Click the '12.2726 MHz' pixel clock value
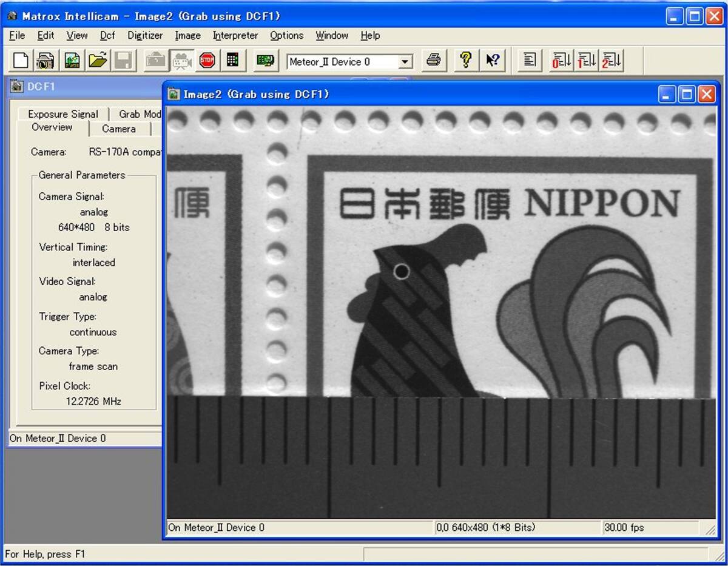 93,402
